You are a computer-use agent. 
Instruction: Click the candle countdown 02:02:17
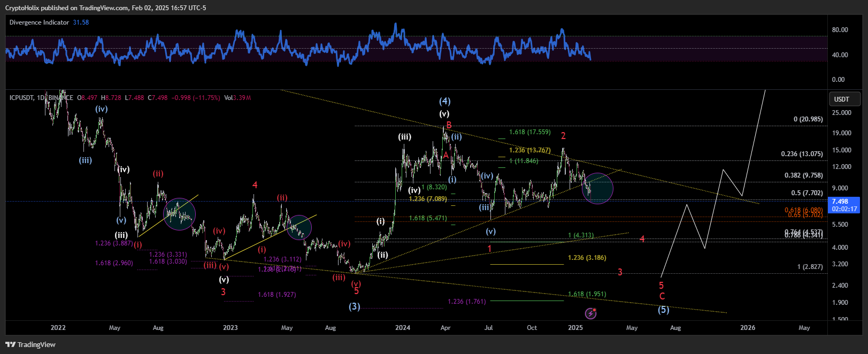coord(844,209)
